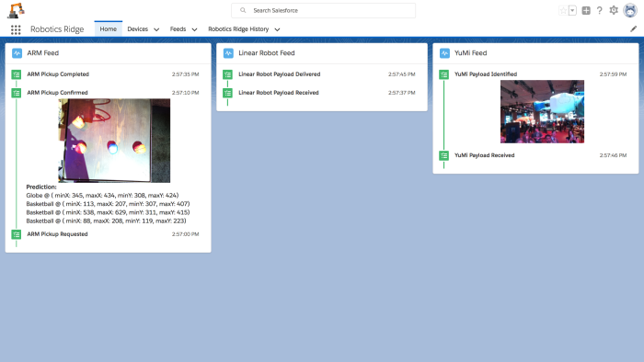
Task: Click the ARM Feed title
Action: (42, 53)
